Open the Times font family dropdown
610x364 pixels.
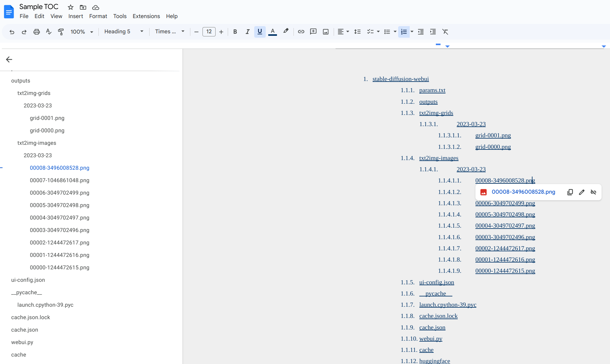(170, 31)
